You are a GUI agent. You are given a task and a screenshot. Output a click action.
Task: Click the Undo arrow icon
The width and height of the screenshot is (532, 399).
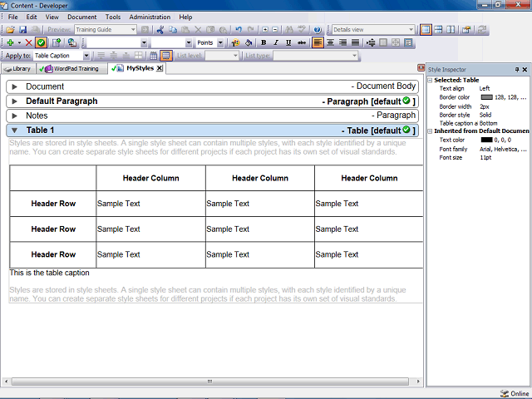pyautogui.click(x=239, y=30)
